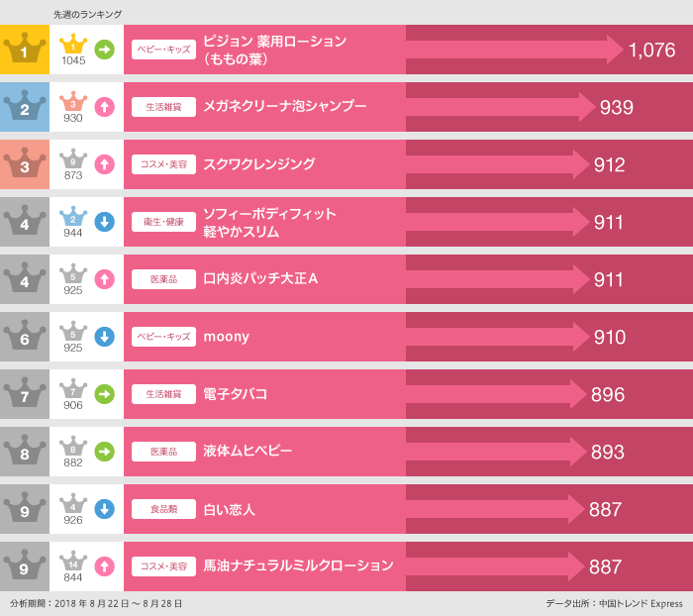
Task: Click the 食品類 category tag
Action: point(163,509)
